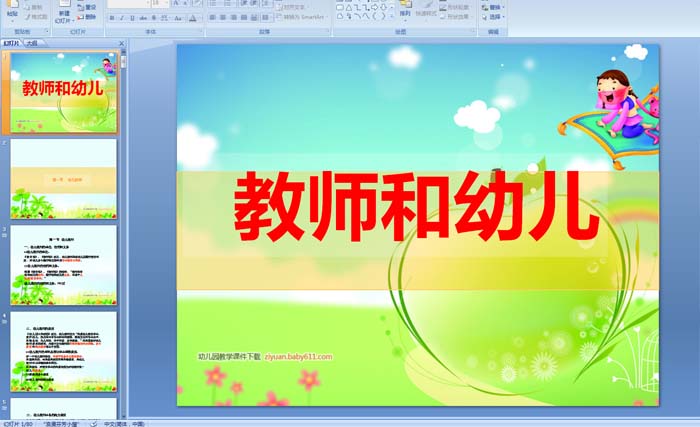Image resolution: width=700 pixels, height=427 pixels.
Task: Click the spell check status bar icon
Action: [x=94, y=424]
